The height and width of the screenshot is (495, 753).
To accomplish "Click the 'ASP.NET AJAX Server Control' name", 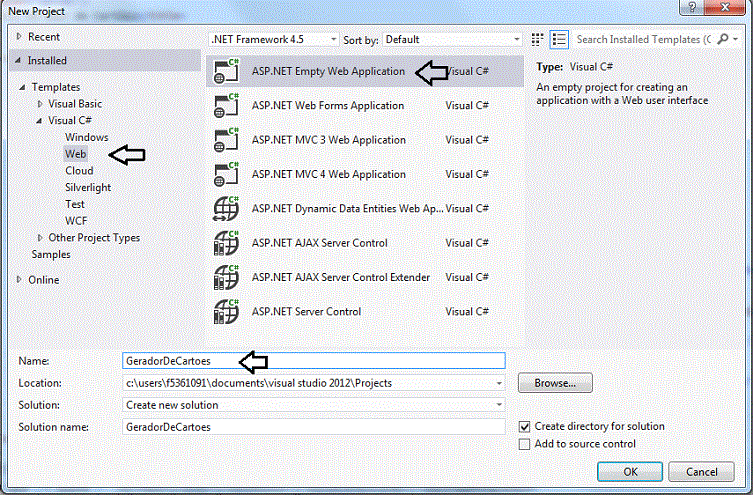I will click(x=319, y=243).
